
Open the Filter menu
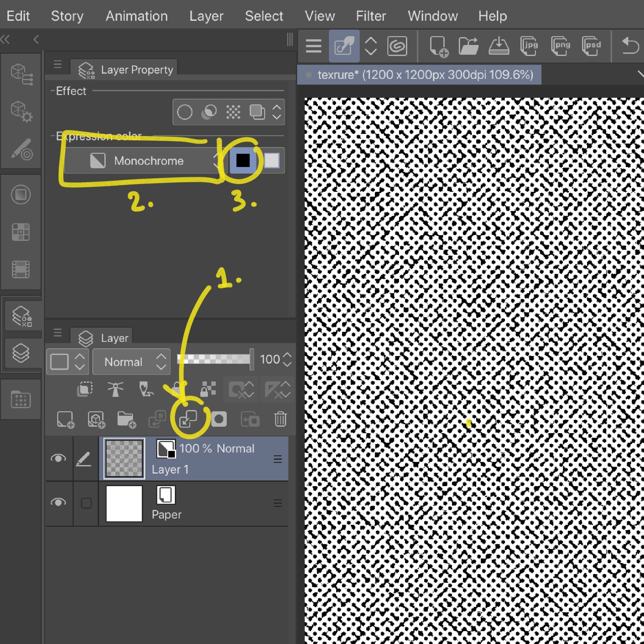pyautogui.click(x=371, y=16)
